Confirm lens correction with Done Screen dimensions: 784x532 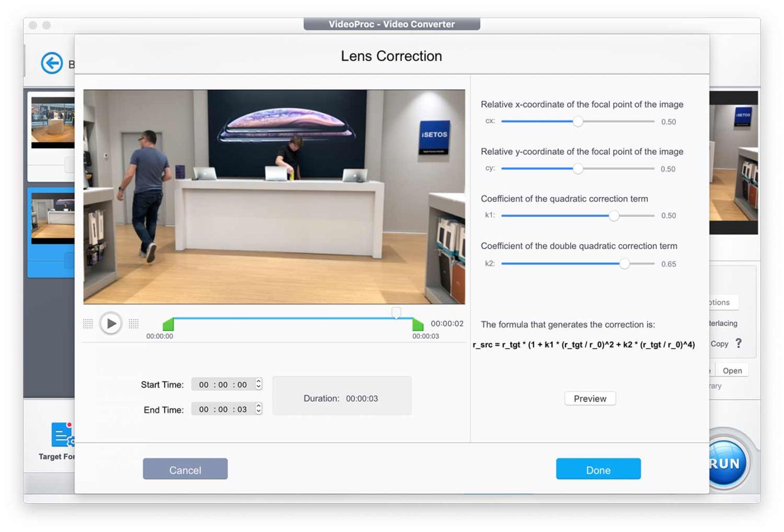pos(598,469)
